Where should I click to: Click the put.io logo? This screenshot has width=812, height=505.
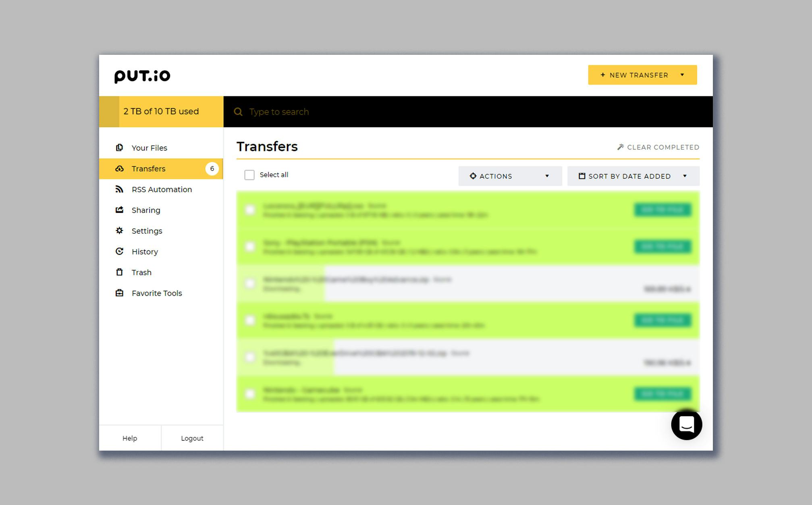tap(142, 76)
